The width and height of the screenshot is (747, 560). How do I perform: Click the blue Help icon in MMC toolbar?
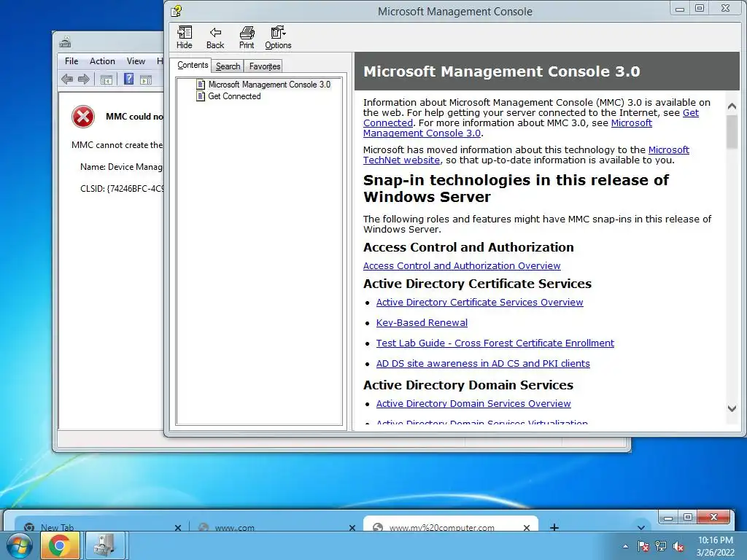[x=128, y=79]
